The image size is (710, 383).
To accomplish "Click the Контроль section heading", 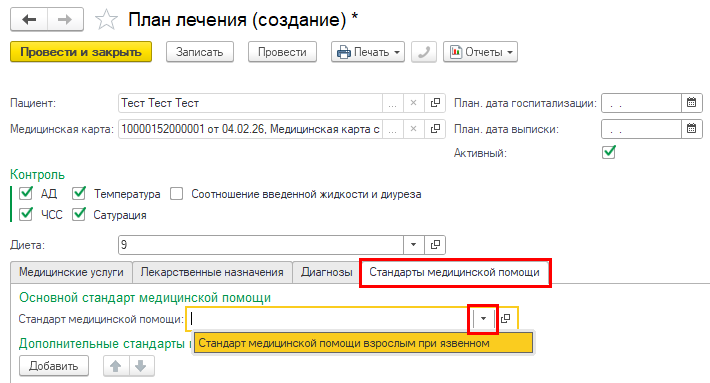I will (38, 174).
